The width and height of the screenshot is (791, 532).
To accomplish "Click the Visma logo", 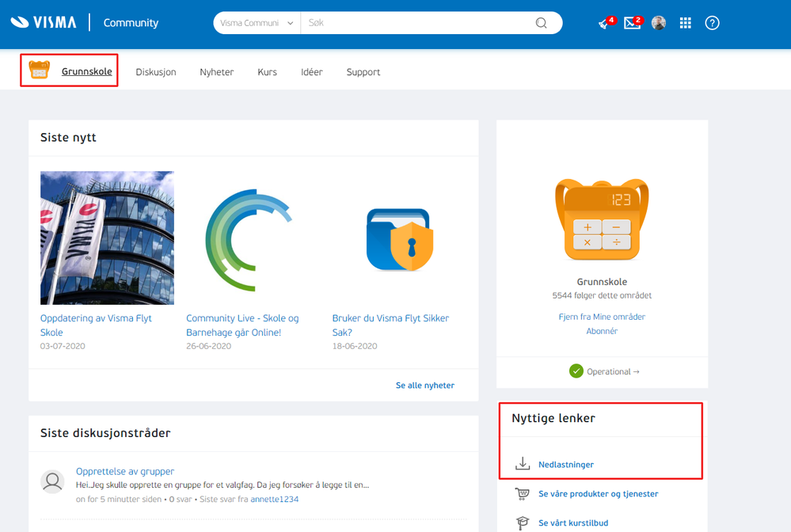I will click(44, 23).
